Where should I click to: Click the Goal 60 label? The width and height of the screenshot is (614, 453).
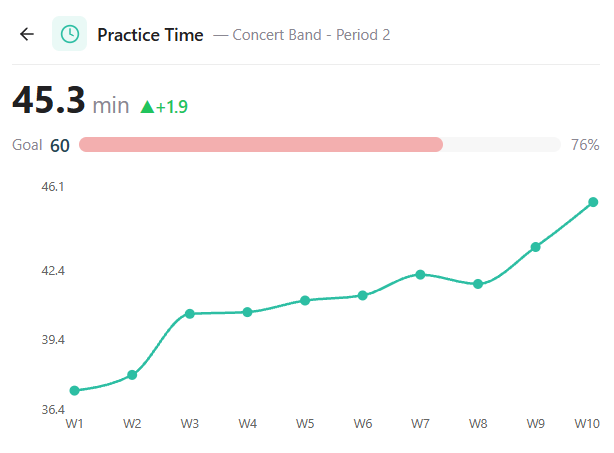point(41,145)
